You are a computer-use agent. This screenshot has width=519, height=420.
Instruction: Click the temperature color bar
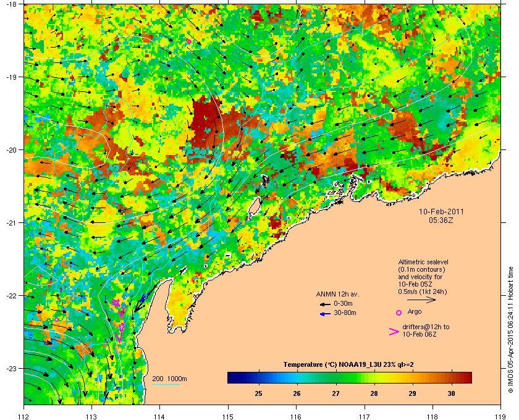[350, 377]
